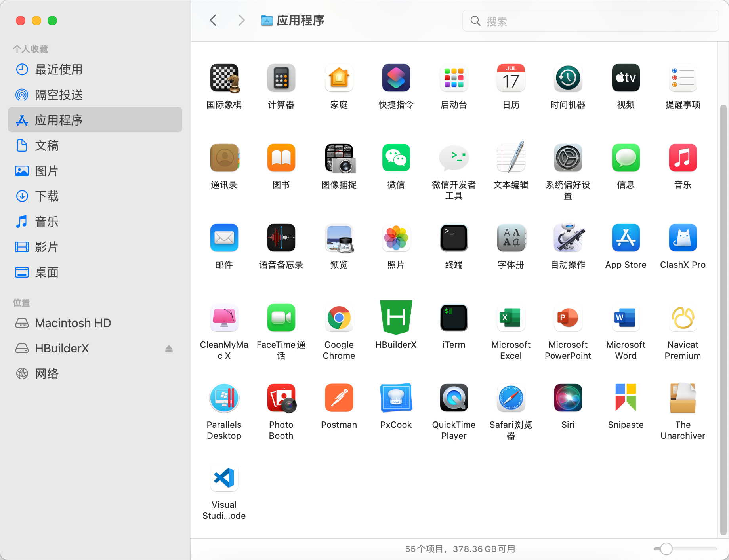Eject the HBuilderX volume
The width and height of the screenshot is (729, 560).
[x=169, y=349]
